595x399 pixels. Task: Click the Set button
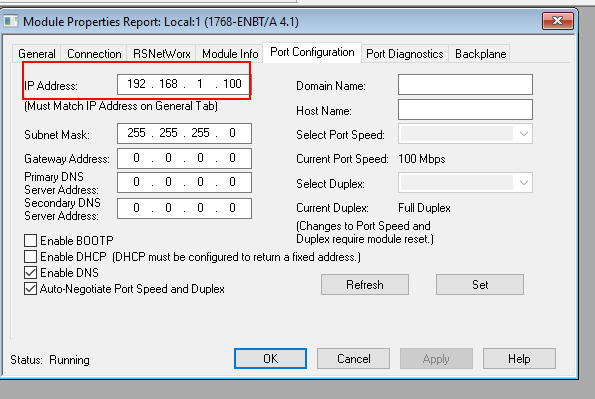click(480, 285)
